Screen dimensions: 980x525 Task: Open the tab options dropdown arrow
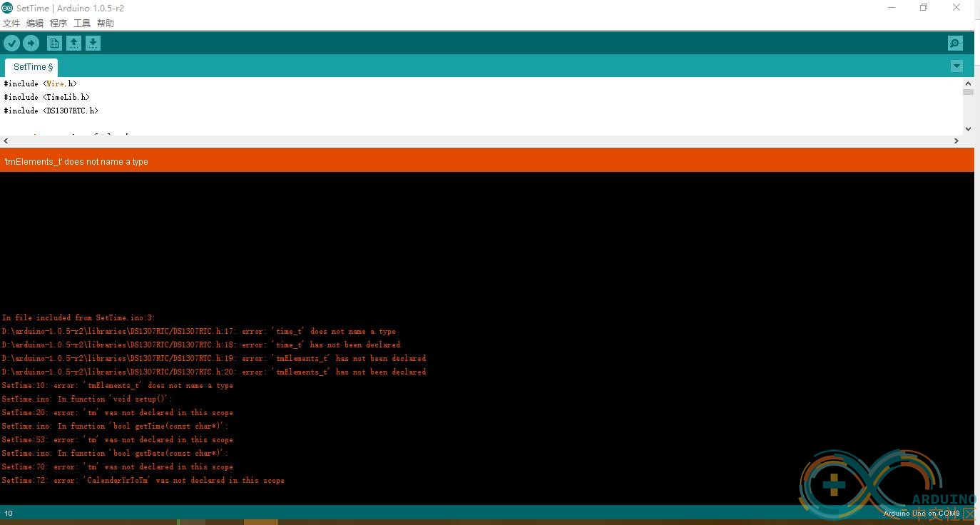(x=956, y=66)
